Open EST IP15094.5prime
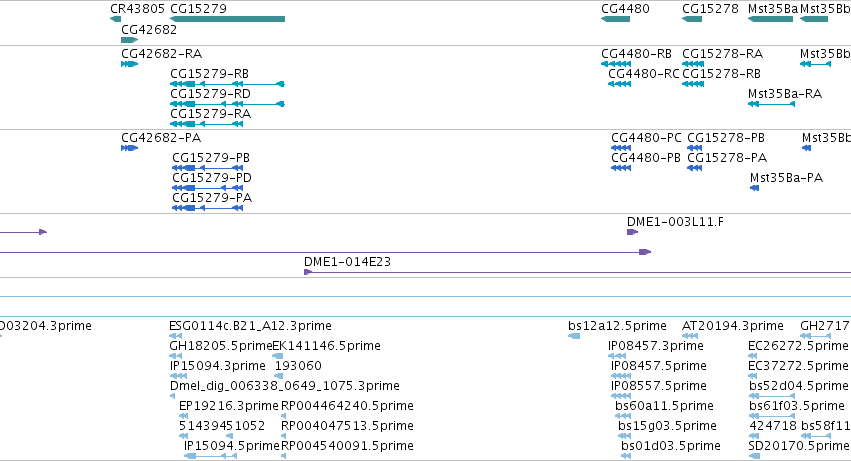 (x=232, y=447)
